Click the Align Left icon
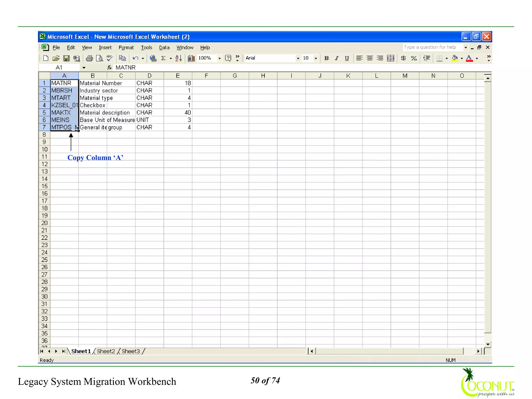This screenshot has height=399, width=532. [x=359, y=58]
